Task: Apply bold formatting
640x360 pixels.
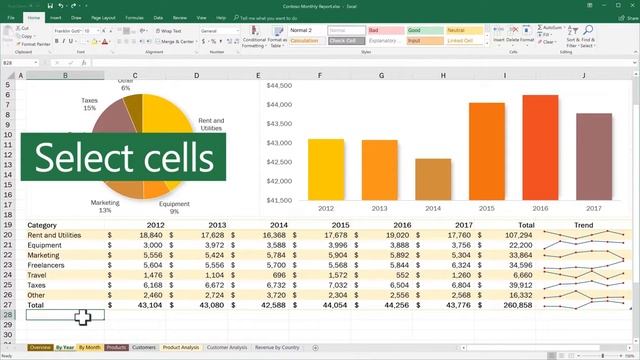Action: pyautogui.click(x=57, y=41)
